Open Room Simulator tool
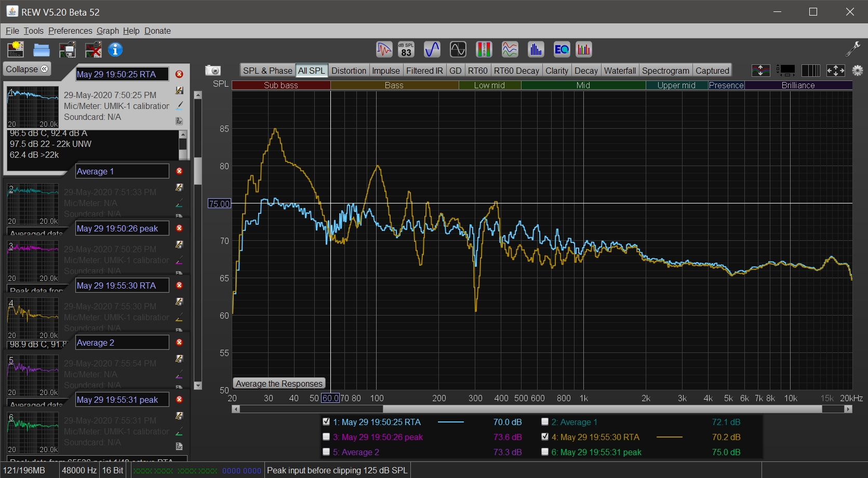The height and width of the screenshot is (478, 868). pos(584,50)
